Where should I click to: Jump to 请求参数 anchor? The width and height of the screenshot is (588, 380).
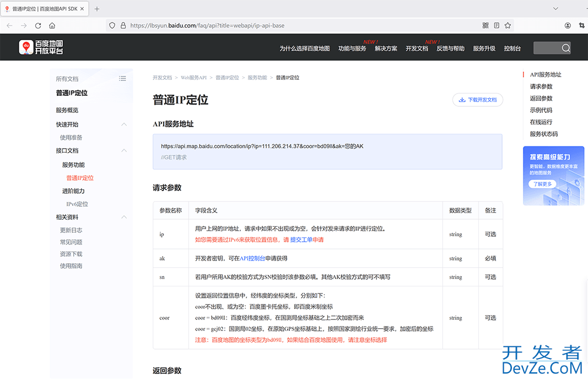541,86
